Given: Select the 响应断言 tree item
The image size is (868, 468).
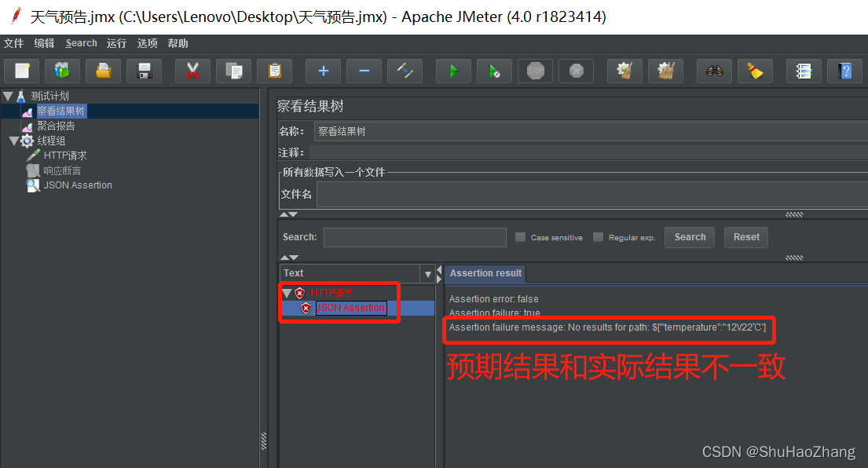Looking at the screenshot, I should point(62,171).
